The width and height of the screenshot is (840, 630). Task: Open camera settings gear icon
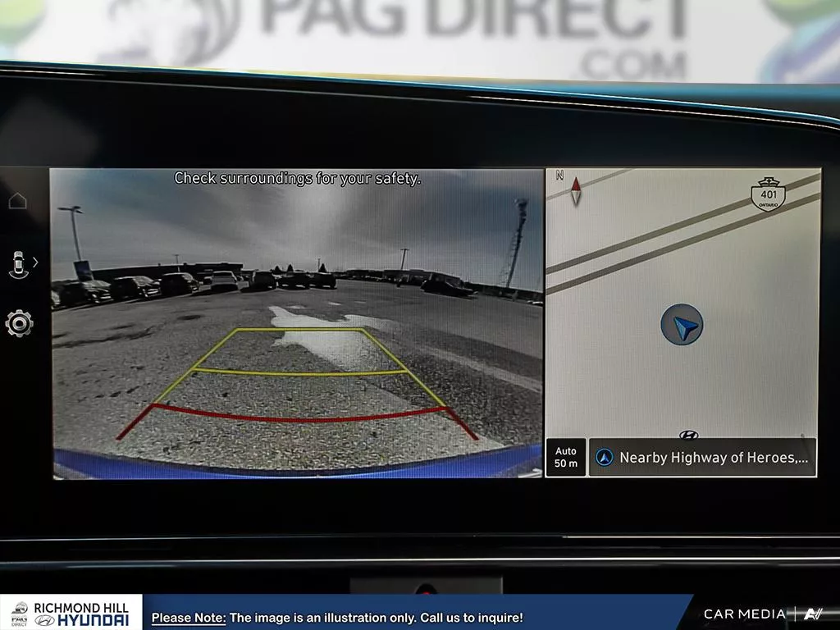click(x=20, y=323)
